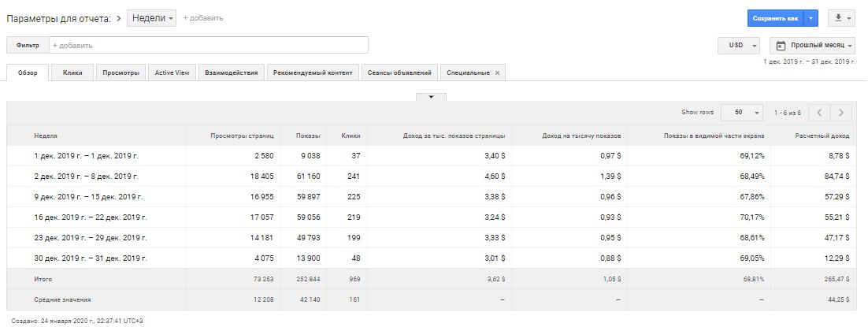Switch to the Active View tab
The height and width of the screenshot is (327, 868).
[172, 72]
